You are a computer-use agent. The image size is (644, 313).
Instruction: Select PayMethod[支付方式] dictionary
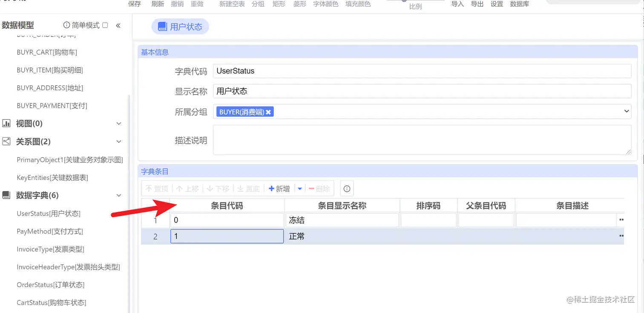[50, 231]
